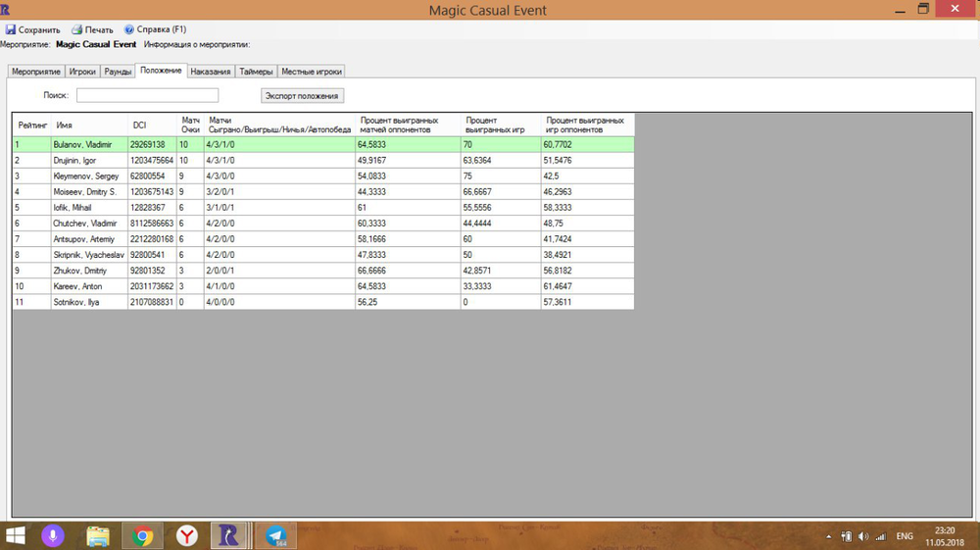This screenshot has height=550, width=980.
Task: Open Google Chrome from the taskbar
Action: point(142,535)
